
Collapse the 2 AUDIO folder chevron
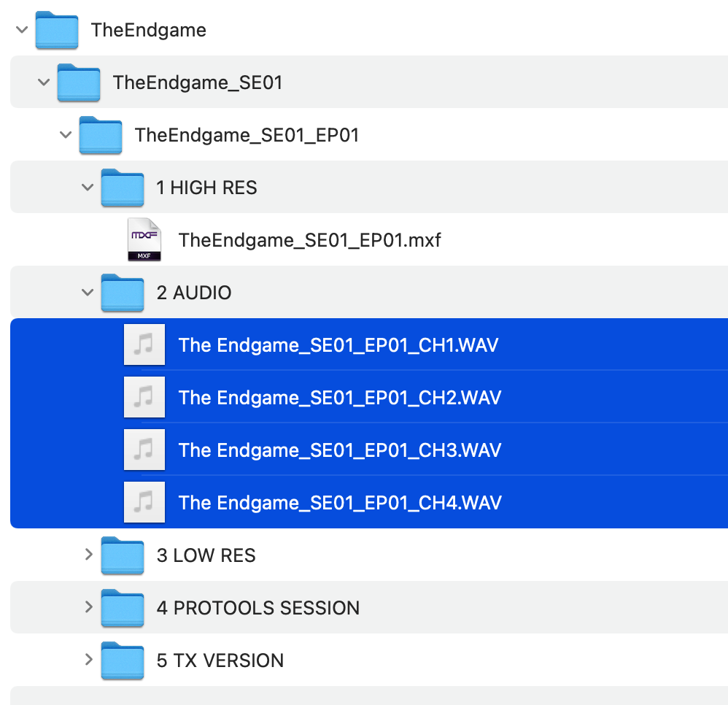[x=88, y=293]
